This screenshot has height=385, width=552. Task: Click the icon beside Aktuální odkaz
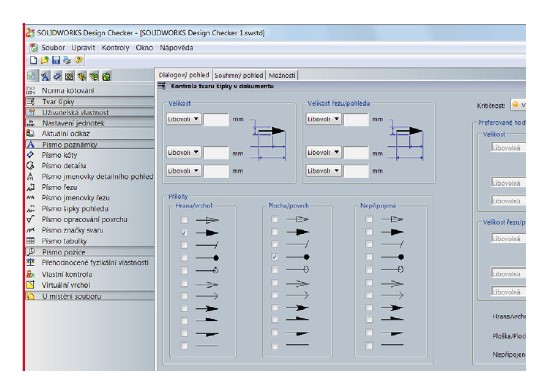pos(31,133)
